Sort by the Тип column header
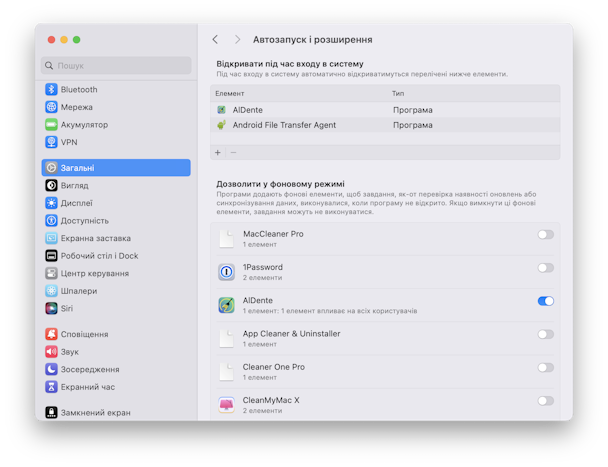The image size is (608, 467). tap(398, 93)
